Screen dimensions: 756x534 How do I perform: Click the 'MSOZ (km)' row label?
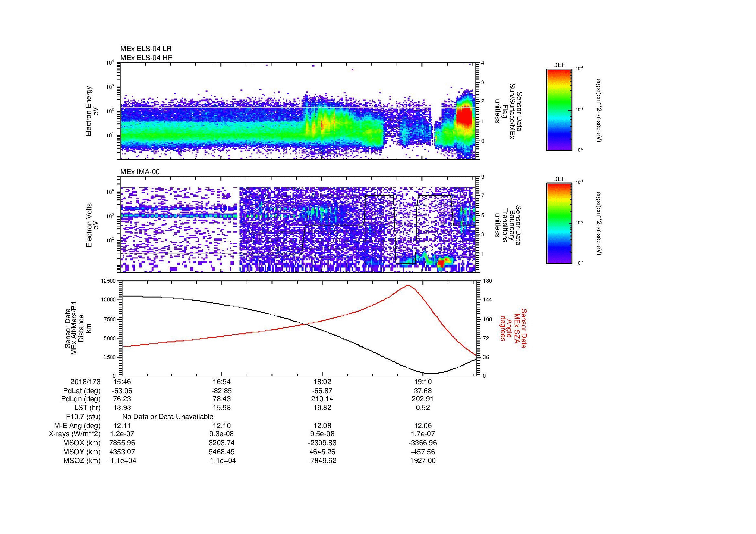click(82, 461)
